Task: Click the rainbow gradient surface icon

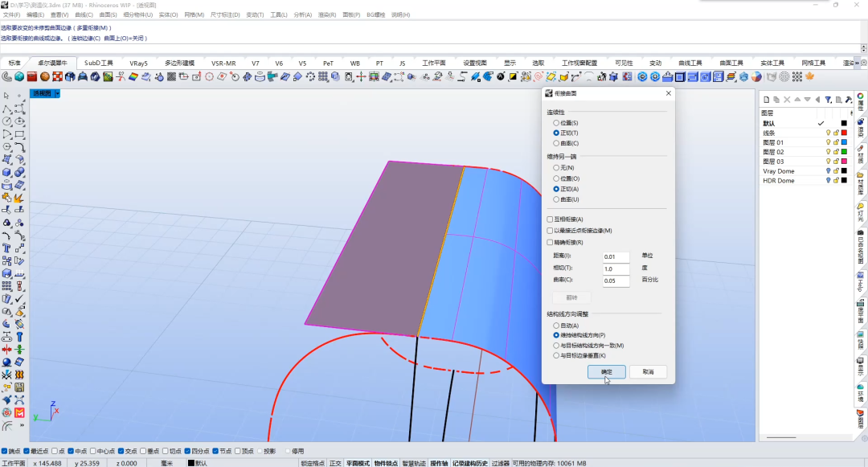Action: click(x=133, y=77)
